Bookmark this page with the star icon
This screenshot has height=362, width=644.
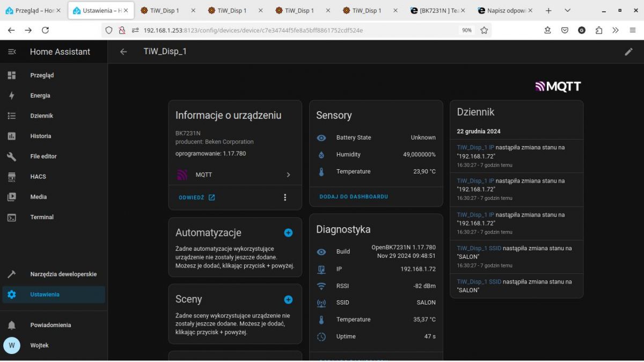(x=484, y=31)
